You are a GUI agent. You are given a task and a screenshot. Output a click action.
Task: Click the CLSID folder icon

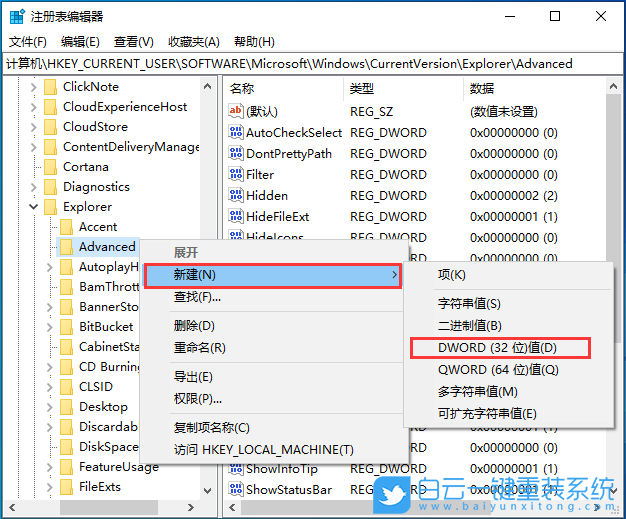[66, 386]
